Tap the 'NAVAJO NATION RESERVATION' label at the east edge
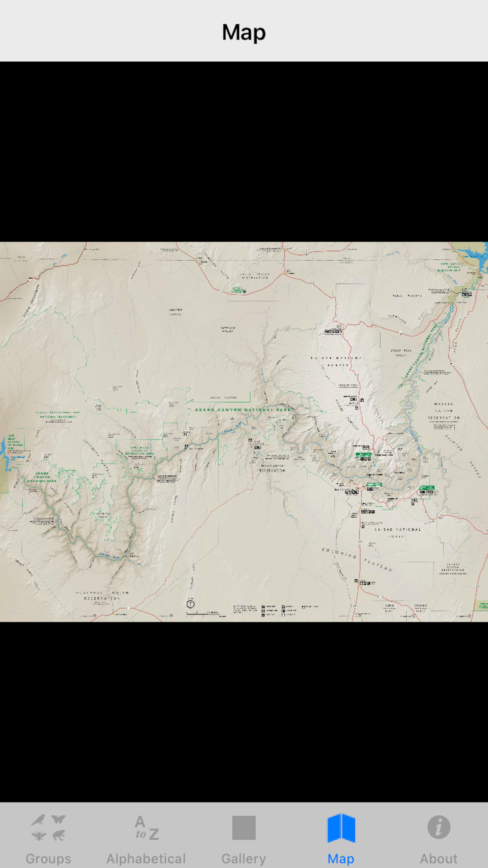The width and height of the screenshot is (488, 868). 444,411
